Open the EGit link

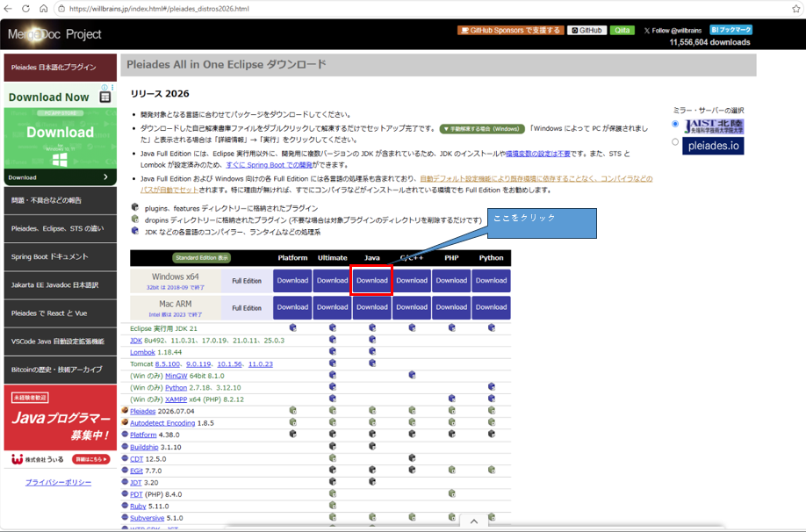pos(137,471)
